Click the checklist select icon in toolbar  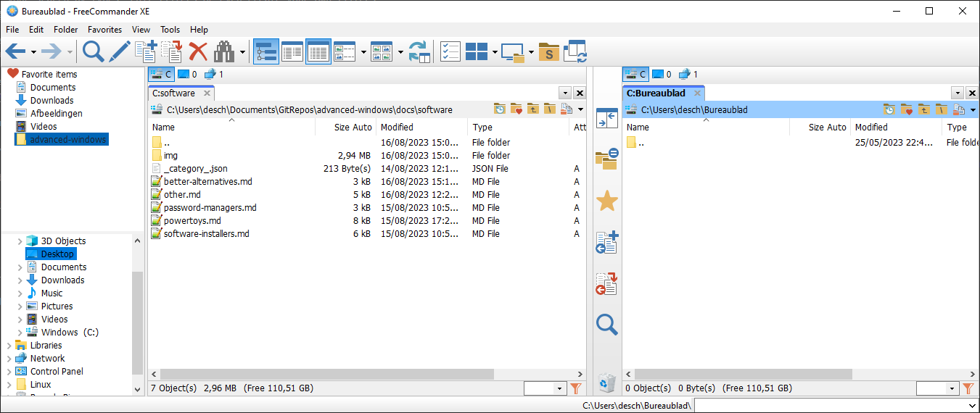(x=450, y=51)
